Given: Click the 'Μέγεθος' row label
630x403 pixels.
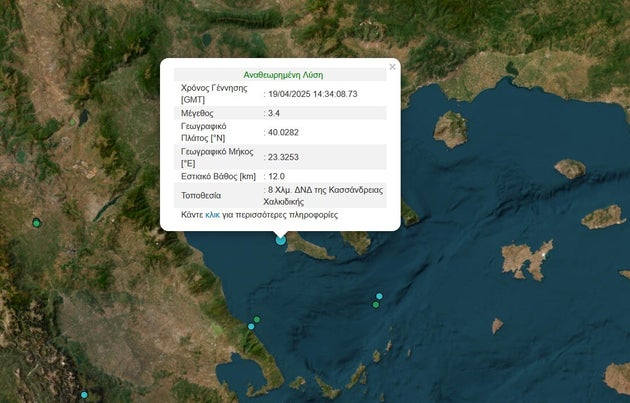Looking at the screenshot, I should pyautogui.click(x=199, y=114).
